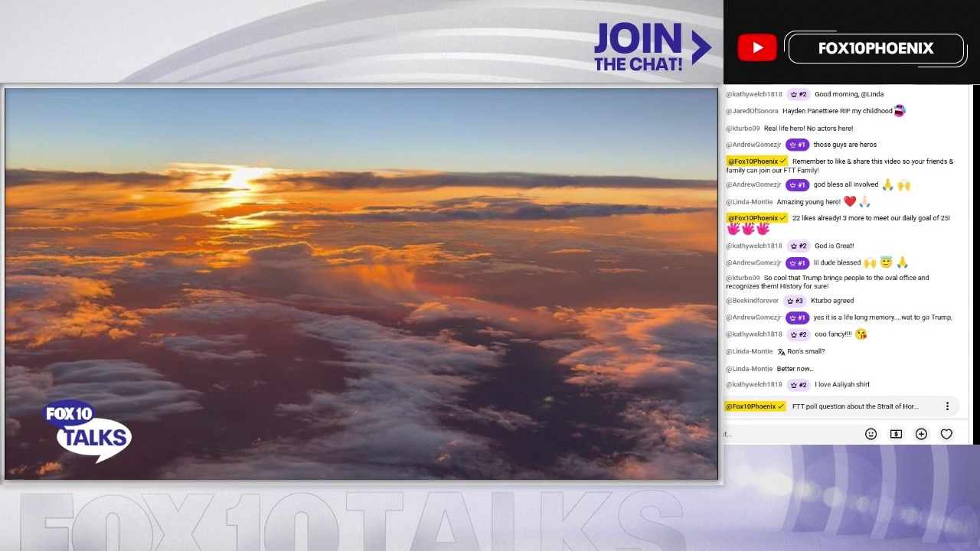
Task: Select @Linda-Montie on 'Amazing young hero!' message
Action: (750, 202)
